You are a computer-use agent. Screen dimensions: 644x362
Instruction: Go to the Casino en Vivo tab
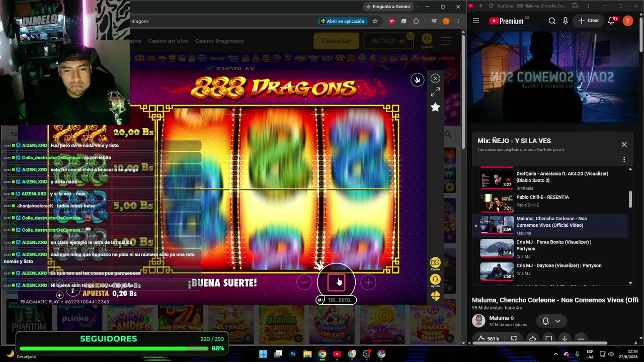point(168,41)
